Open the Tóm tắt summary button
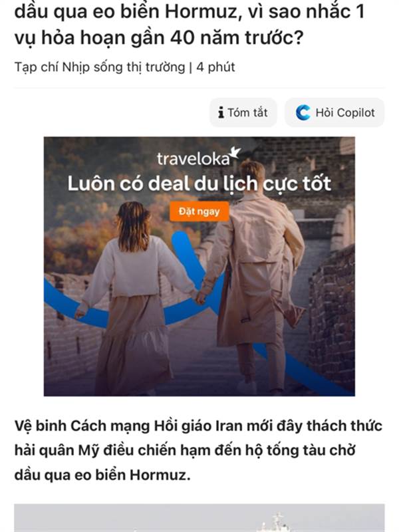Viewport: 399px width, 532px height. [x=243, y=112]
